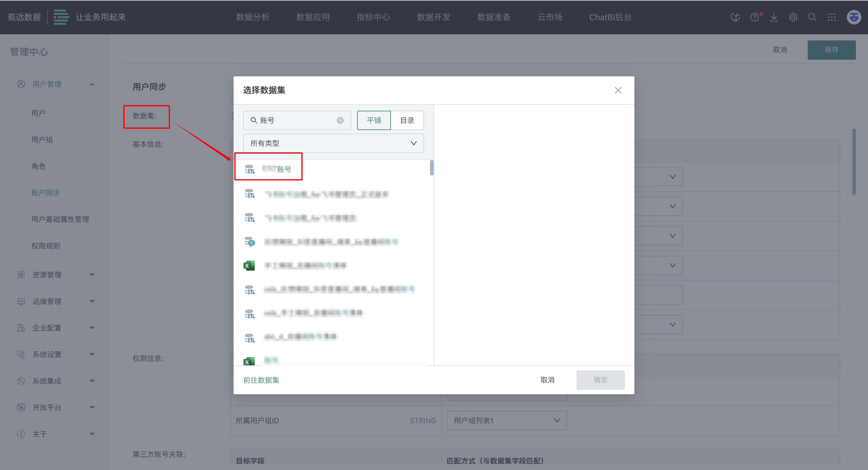This screenshot has height=470, width=868.
Task: Click the dataset list scrollbar
Action: pyautogui.click(x=432, y=168)
